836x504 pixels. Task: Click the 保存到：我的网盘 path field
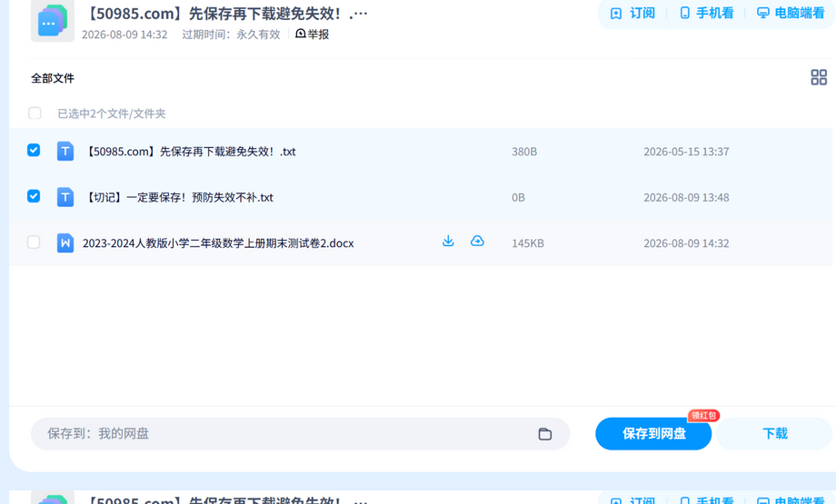(x=300, y=434)
